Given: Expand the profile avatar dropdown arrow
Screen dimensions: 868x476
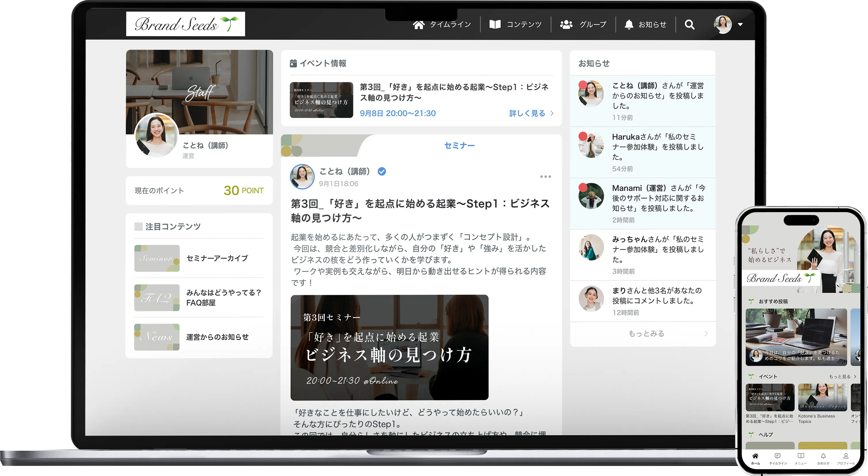Looking at the screenshot, I should [740, 24].
